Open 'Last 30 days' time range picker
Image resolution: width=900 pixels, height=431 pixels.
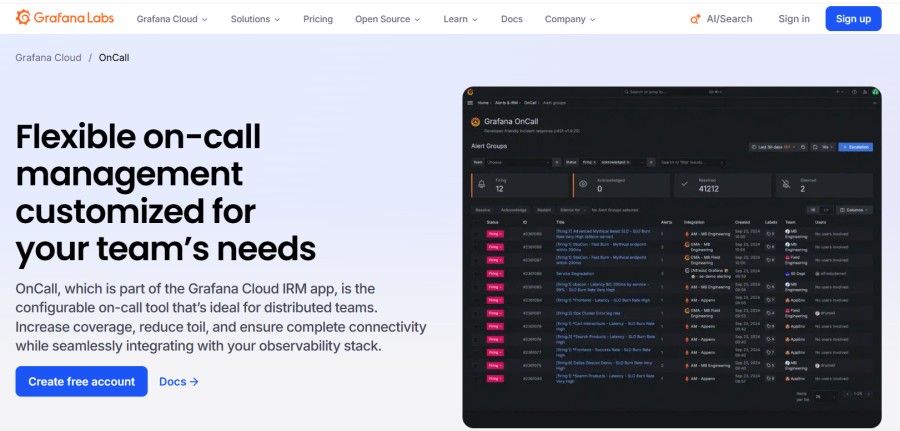coord(774,147)
